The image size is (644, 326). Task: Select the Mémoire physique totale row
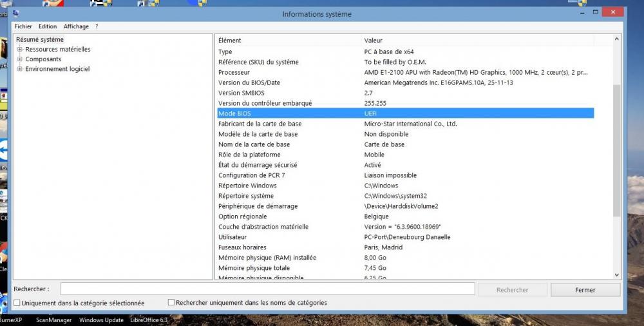(405, 268)
